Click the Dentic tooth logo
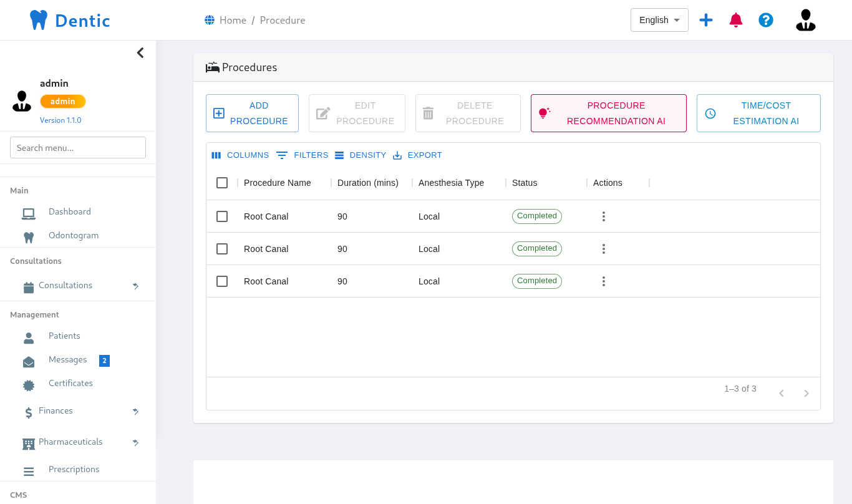852x504 pixels. [x=39, y=20]
